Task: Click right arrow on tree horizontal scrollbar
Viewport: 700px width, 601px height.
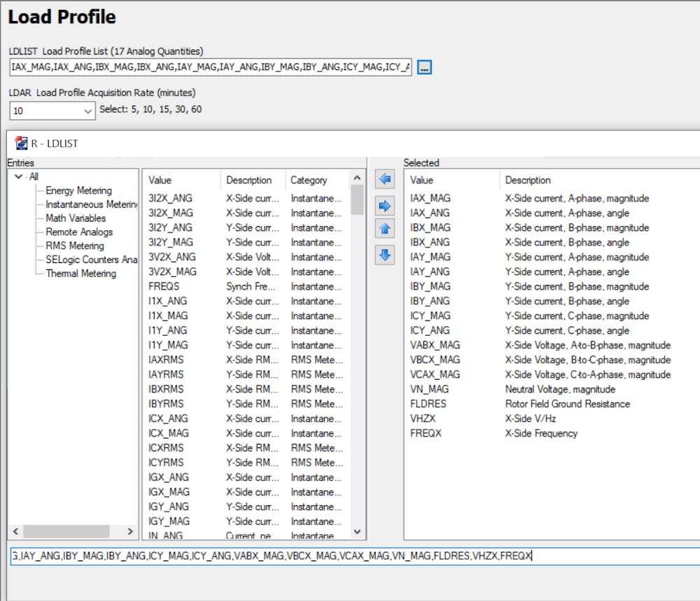Action: tap(130, 532)
